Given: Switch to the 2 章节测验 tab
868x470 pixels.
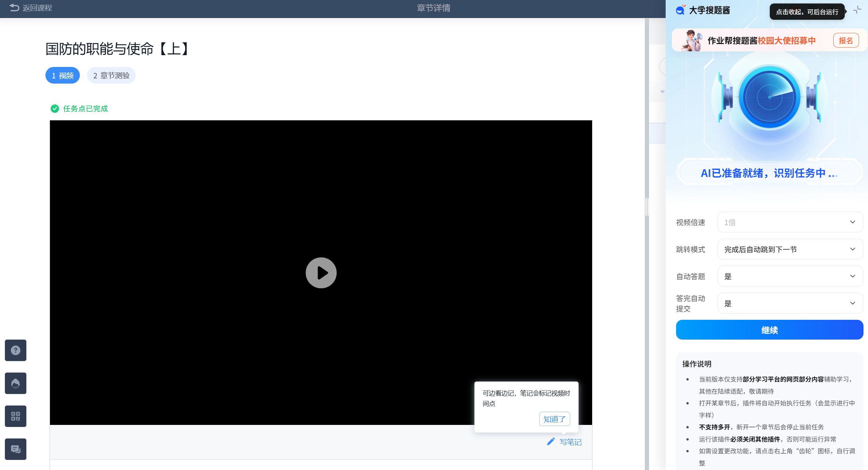Looking at the screenshot, I should [x=111, y=75].
